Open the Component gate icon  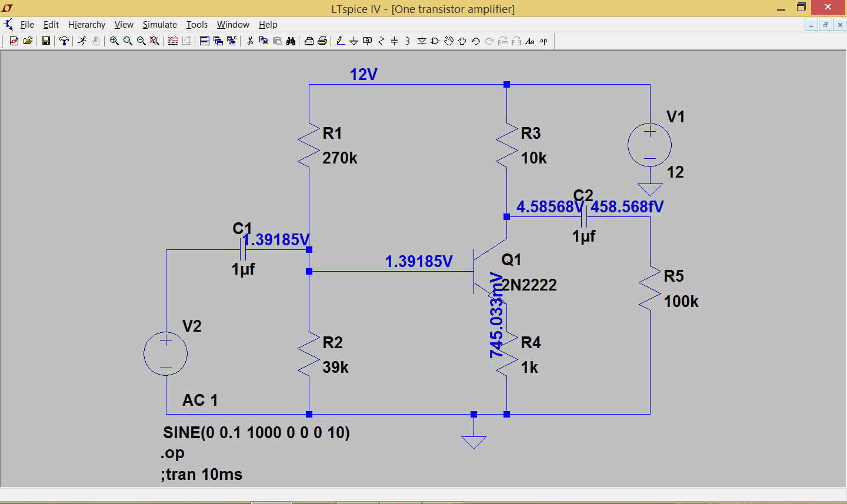click(435, 41)
